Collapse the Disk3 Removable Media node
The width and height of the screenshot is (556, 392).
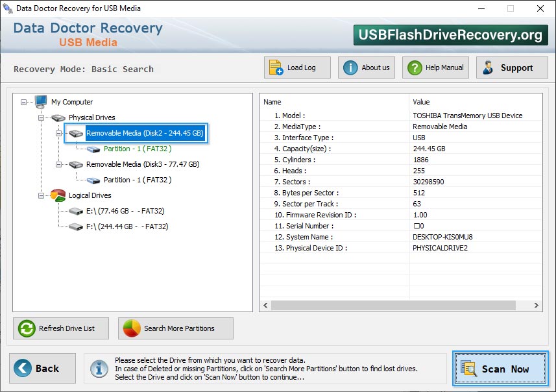[58, 165]
